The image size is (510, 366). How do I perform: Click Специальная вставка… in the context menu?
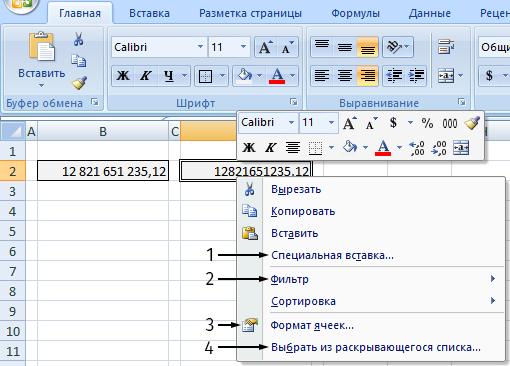pos(332,255)
